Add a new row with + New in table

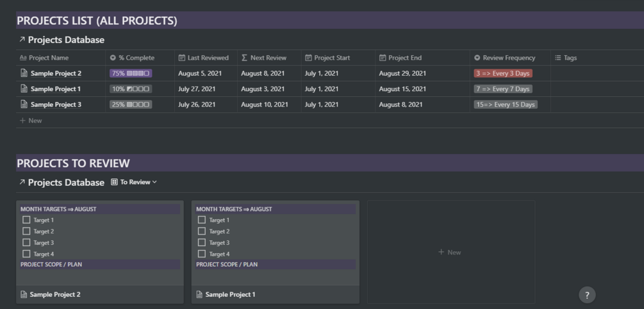(x=31, y=121)
